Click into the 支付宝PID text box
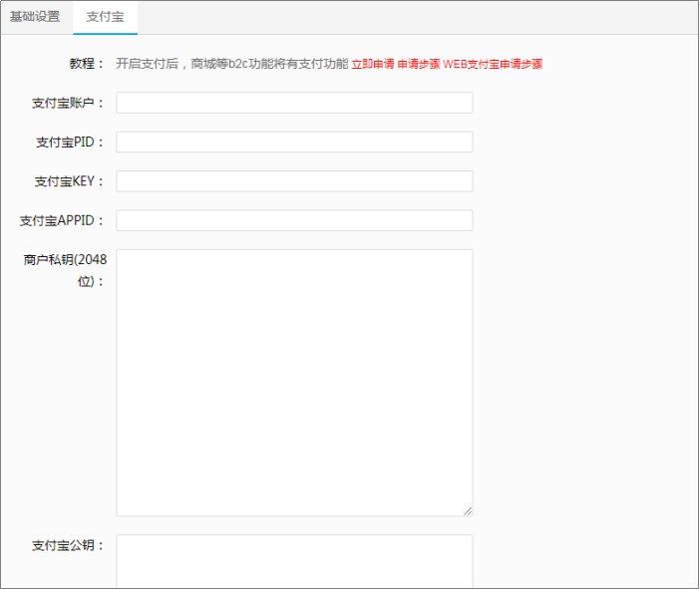 coord(294,142)
